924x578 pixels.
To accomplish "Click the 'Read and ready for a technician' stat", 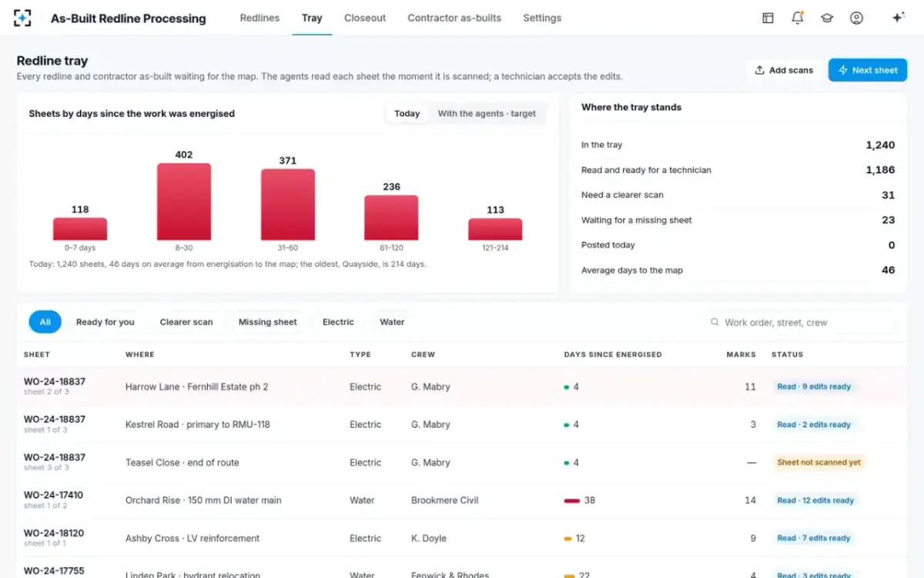I will tap(738, 170).
